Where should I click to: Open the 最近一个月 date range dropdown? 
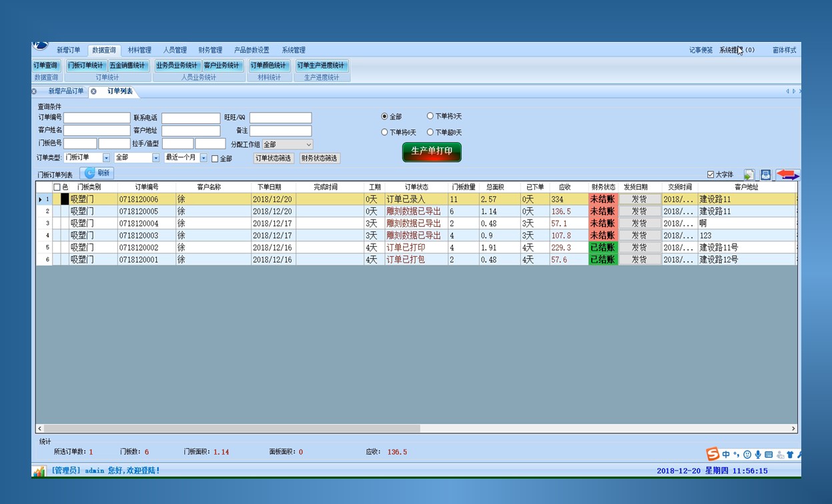[203, 158]
